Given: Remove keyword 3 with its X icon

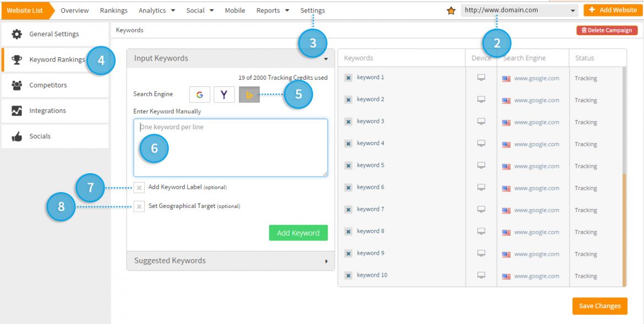Looking at the screenshot, I should tap(348, 122).
